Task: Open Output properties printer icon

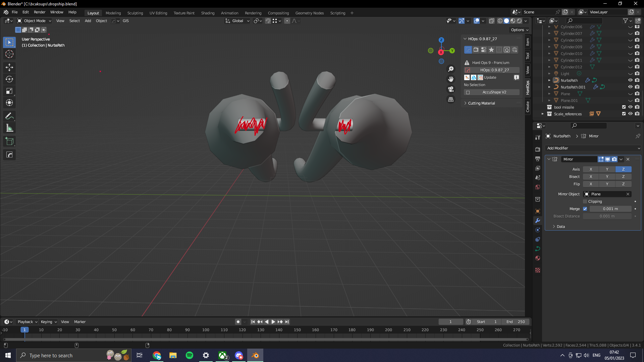Action: pos(538,159)
